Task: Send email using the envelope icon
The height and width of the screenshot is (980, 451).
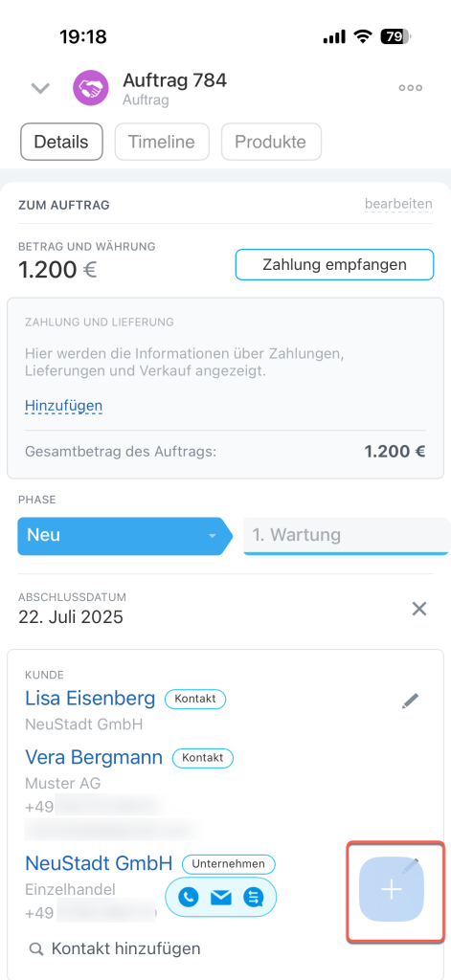Action: click(221, 898)
